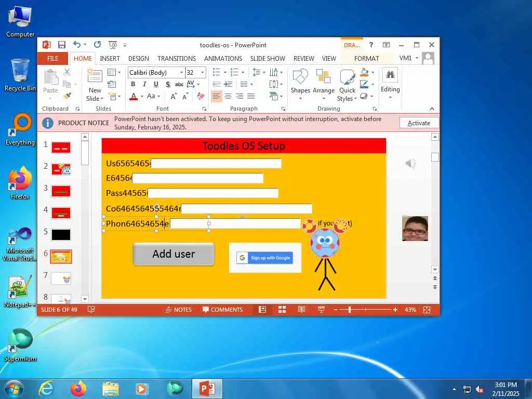Start Slide Show from the status bar icon
The image size is (532, 399).
321,310
